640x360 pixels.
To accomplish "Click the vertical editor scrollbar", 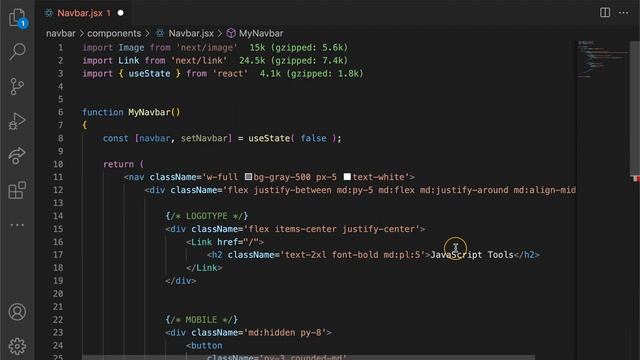I will coord(635,108).
